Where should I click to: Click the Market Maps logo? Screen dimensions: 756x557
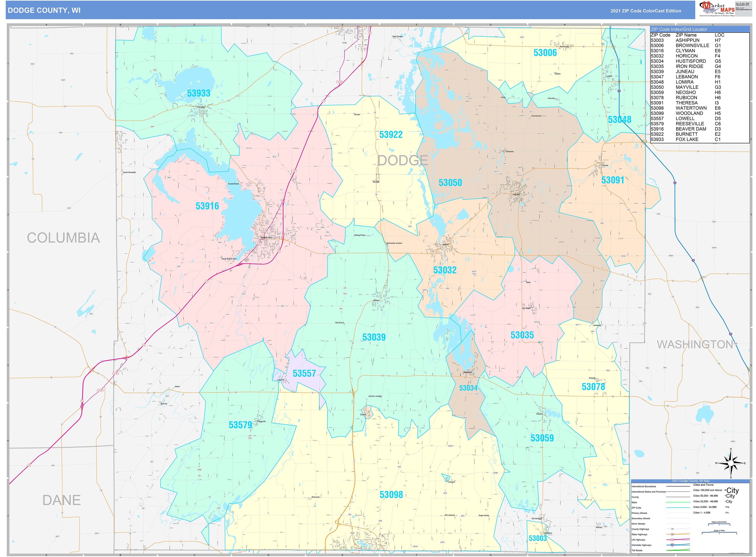(x=716, y=9)
